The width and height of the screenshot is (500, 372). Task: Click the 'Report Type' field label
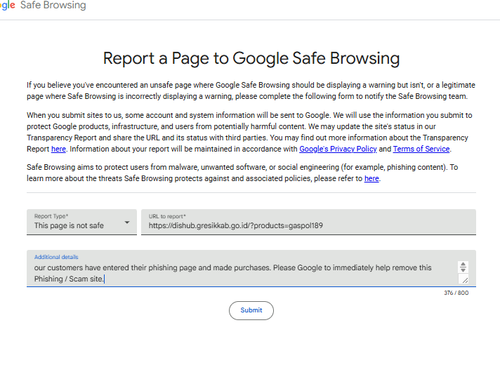click(x=51, y=216)
